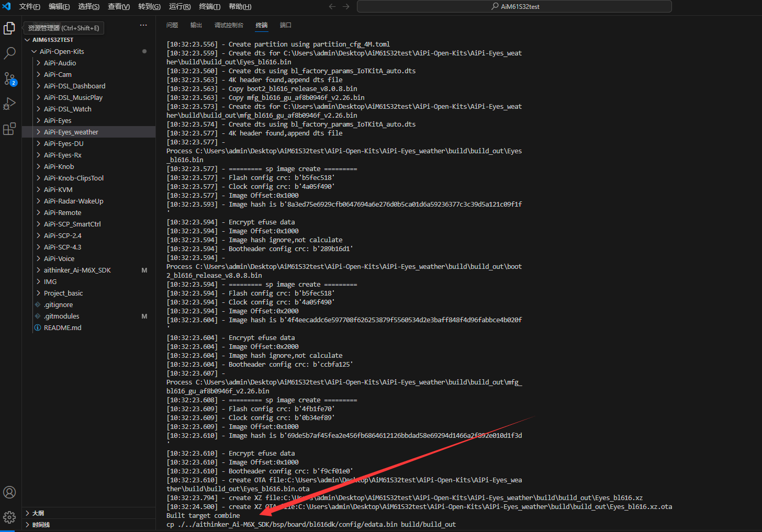Viewport: 762px width, 532px height.
Task: Switch to the 调试控制台 tab
Action: [229, 25]
